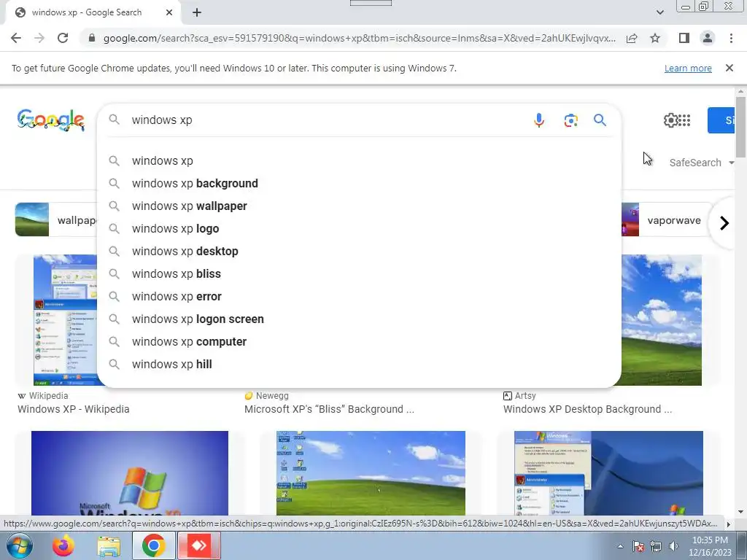Select the windows xp tab title
747x560 pixels.
tap(87, 12)
